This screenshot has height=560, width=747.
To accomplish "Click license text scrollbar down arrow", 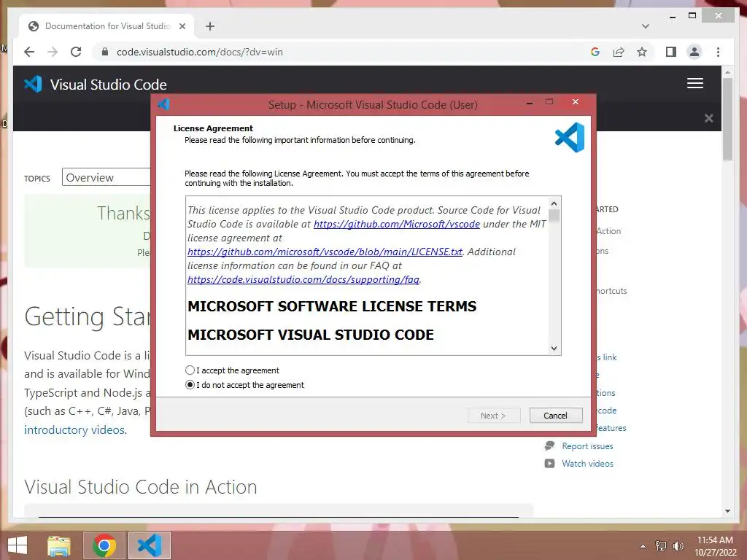I will (x=554, y=348).
